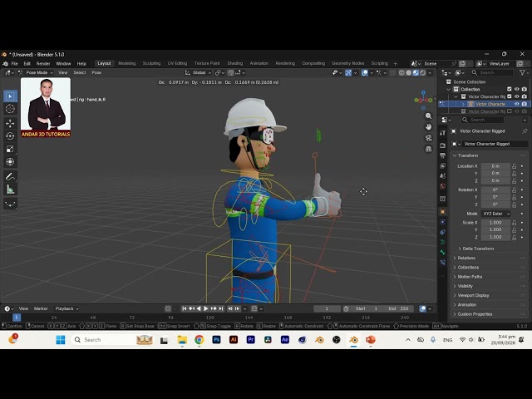Image resolution: width=532 pixels, height=399 pixels.
Task: Select the Scale tool
Action: [x=10, y=149]
